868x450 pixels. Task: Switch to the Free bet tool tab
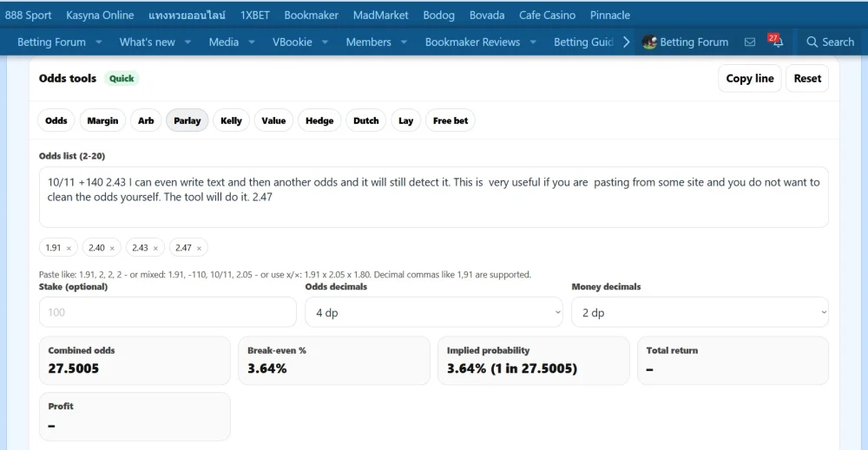point(450,121)
